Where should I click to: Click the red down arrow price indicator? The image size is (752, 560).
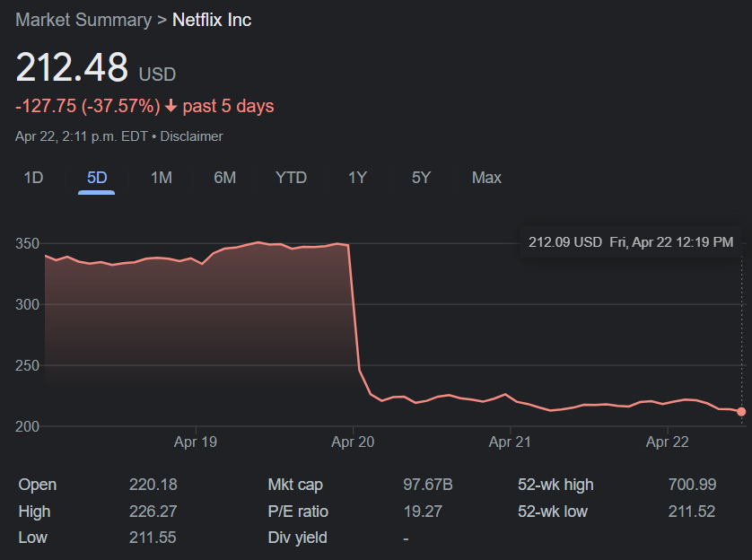171,106
